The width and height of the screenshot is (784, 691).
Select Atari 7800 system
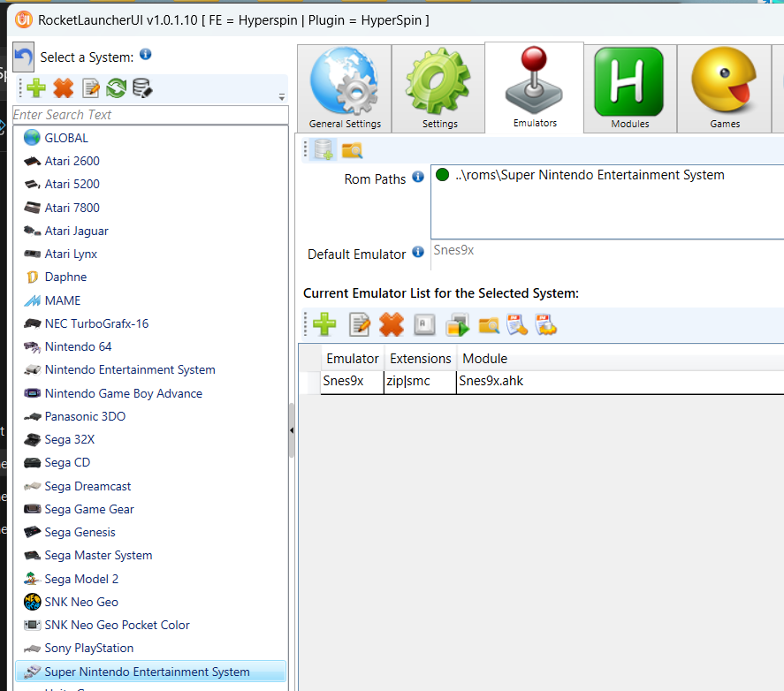(150, 208)
